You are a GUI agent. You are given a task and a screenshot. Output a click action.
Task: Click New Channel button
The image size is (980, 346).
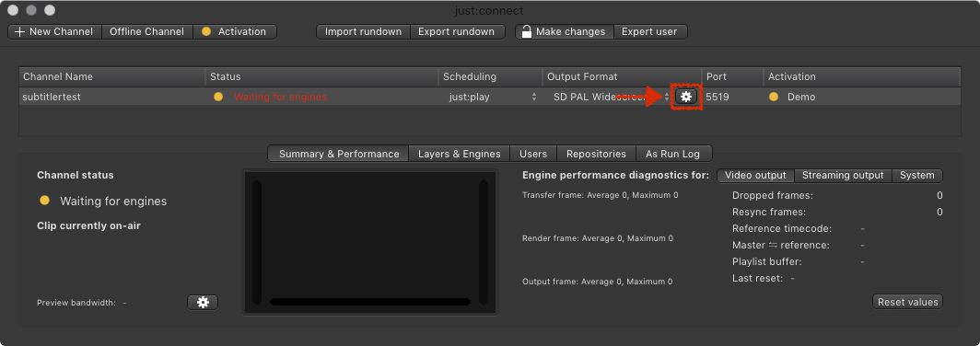tap(55, 31)
